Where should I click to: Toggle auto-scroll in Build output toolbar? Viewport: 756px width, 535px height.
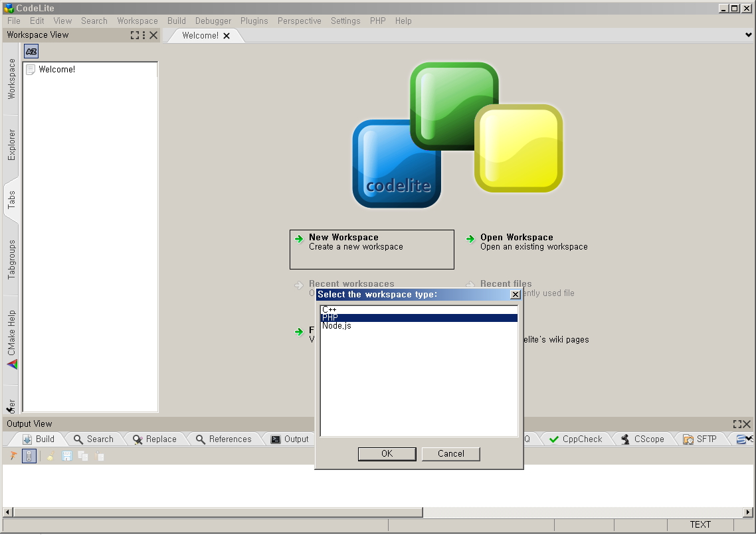29,456
